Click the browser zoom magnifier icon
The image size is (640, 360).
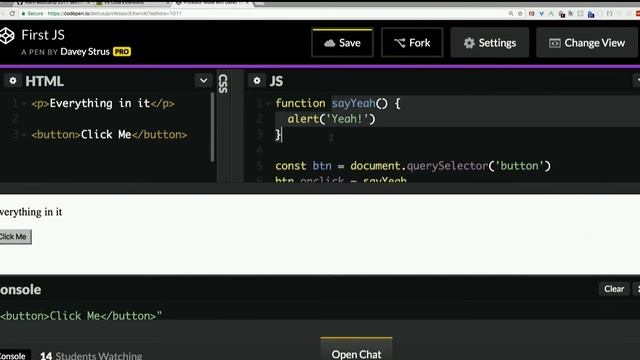click(511, 13)
